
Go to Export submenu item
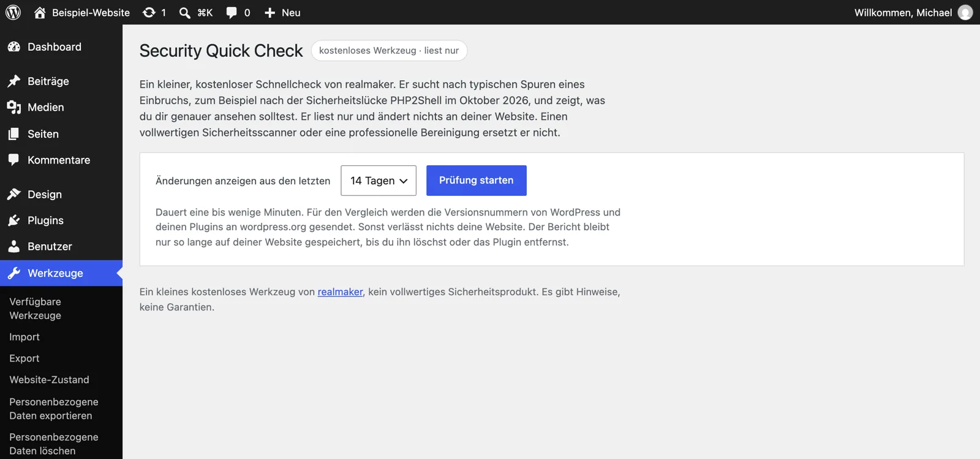[24, 359]
